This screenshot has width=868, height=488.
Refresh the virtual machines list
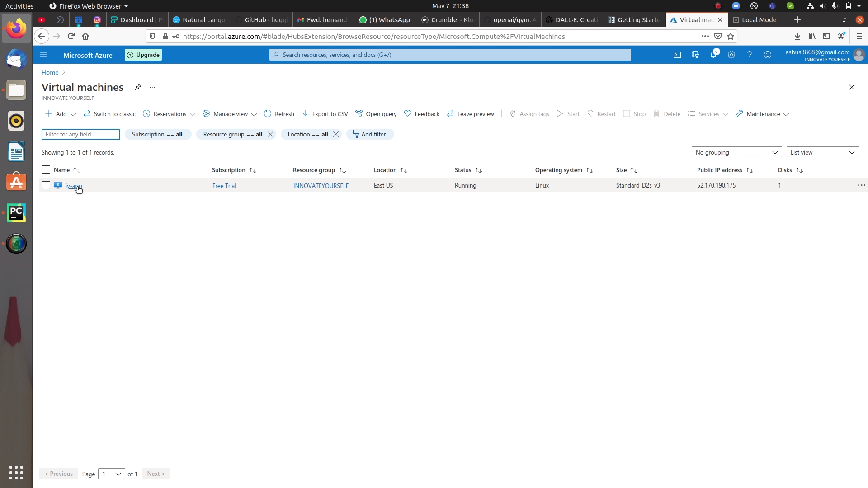[x=279, y=113]
